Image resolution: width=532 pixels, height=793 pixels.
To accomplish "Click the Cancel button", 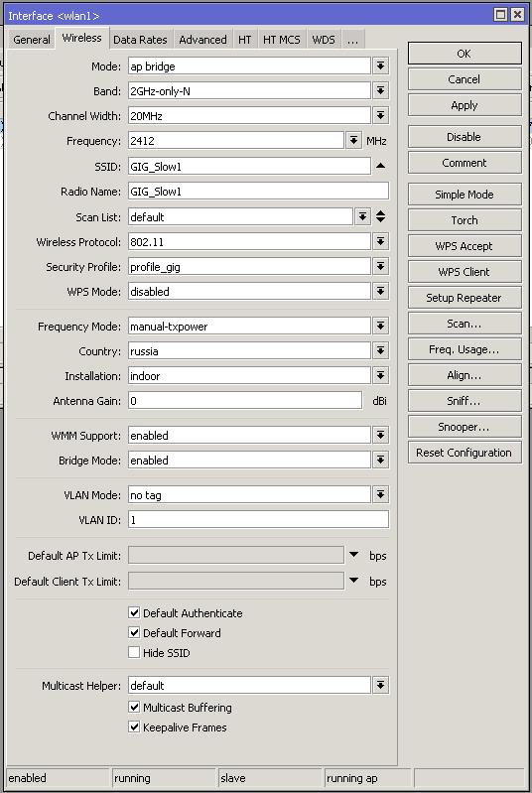I will (x=465, y=79).
